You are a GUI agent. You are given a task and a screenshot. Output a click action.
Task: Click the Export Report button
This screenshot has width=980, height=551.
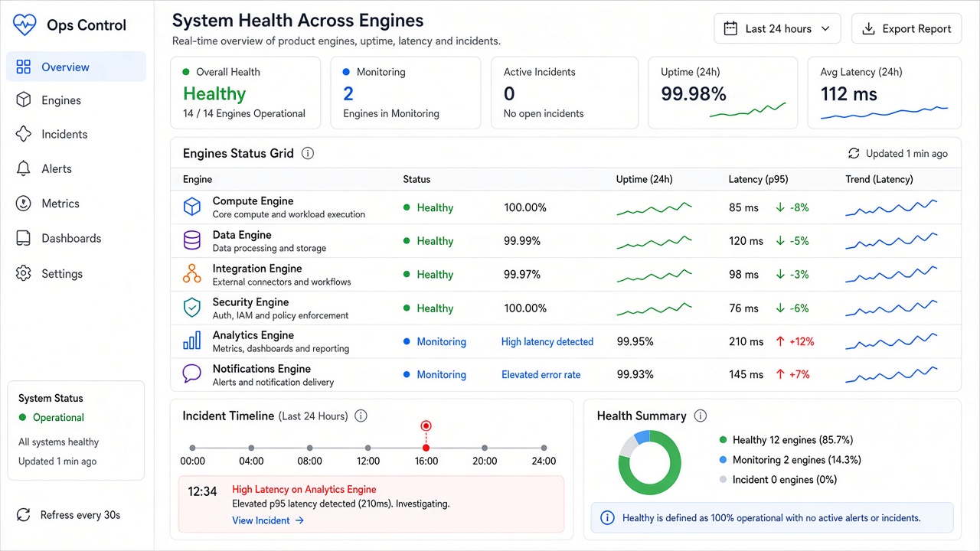click(x=906, y=28)
